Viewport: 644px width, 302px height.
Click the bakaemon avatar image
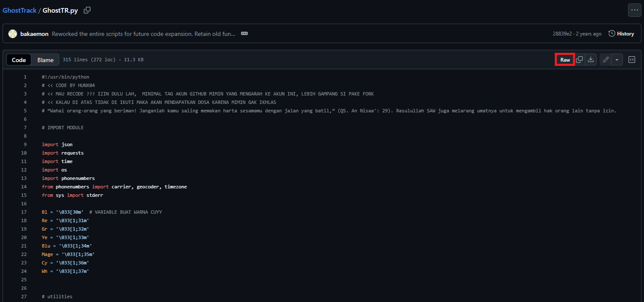pyautogui.click(x=13, y=34)
